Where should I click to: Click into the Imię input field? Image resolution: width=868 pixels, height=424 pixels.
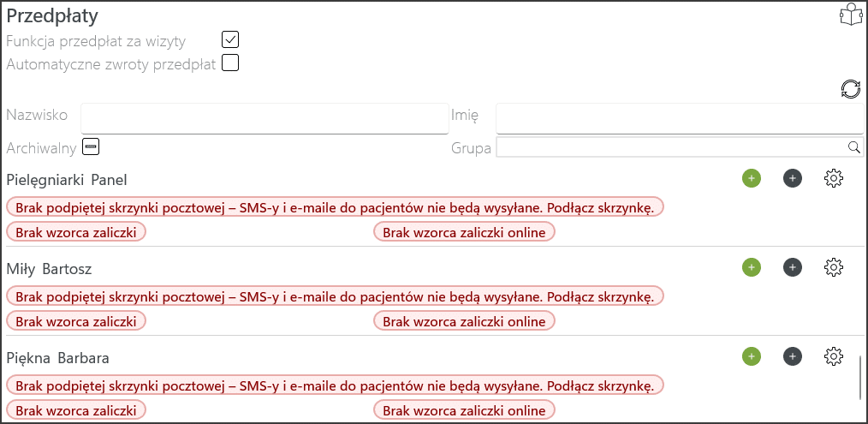pos(668,118)
